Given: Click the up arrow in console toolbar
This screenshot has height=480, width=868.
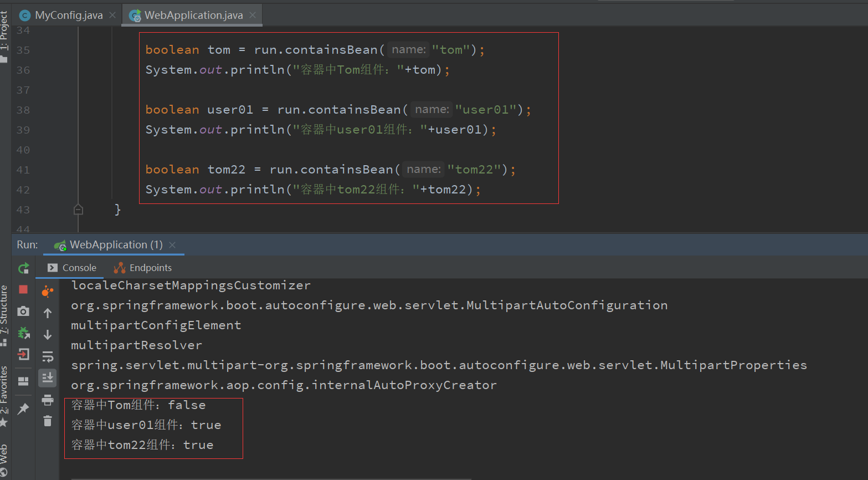Looking at the screenshot, I should [x=48, y=313].
